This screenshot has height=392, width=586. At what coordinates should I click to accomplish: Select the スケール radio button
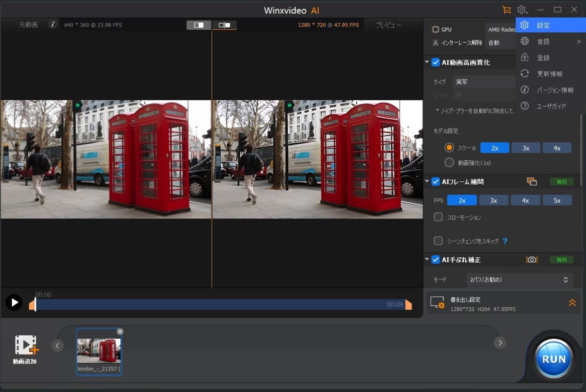click(449, 147)
